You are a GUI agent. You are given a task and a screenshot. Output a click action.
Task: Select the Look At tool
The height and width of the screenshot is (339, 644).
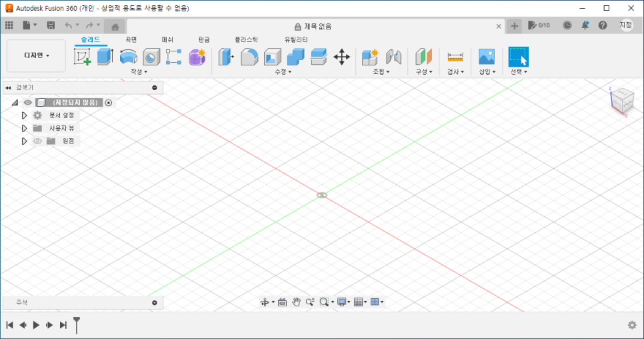[282, 302]
